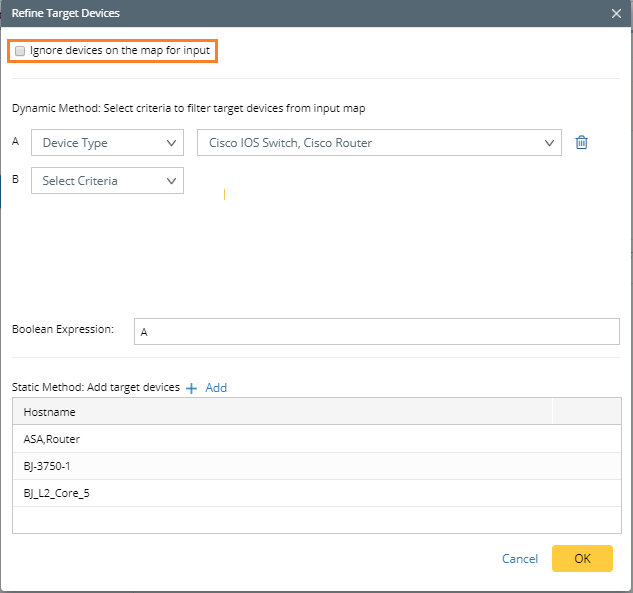
Task: Click the plus icon beside Add
Action: [191, 388]
